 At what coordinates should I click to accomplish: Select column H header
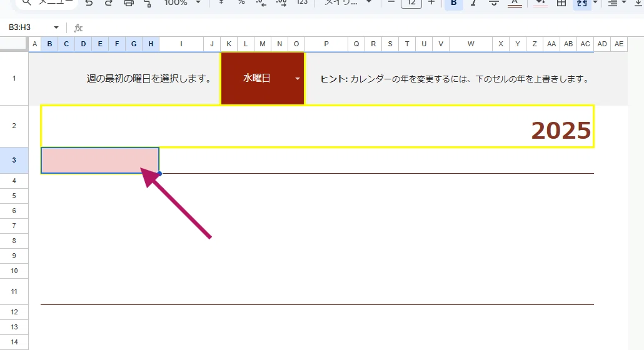151,44
